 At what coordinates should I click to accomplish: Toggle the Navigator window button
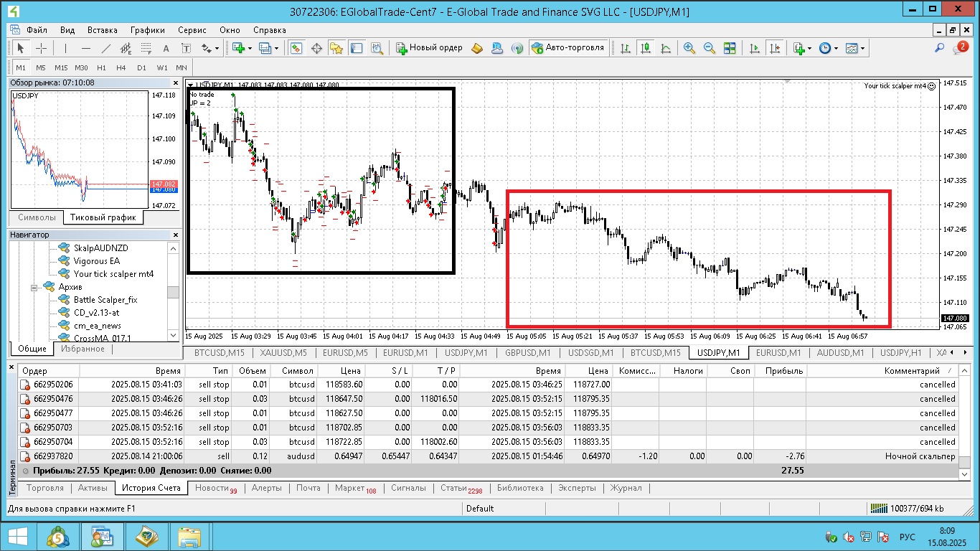[336, 48]
